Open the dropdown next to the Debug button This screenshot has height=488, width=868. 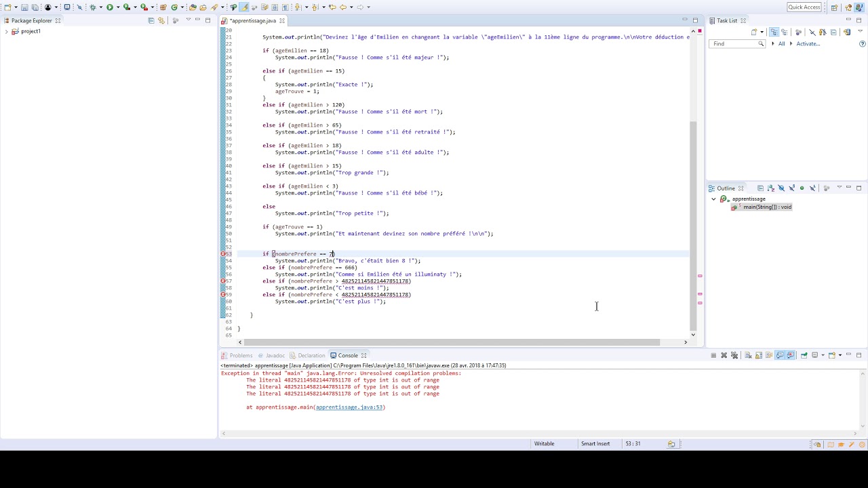(101, 7)
